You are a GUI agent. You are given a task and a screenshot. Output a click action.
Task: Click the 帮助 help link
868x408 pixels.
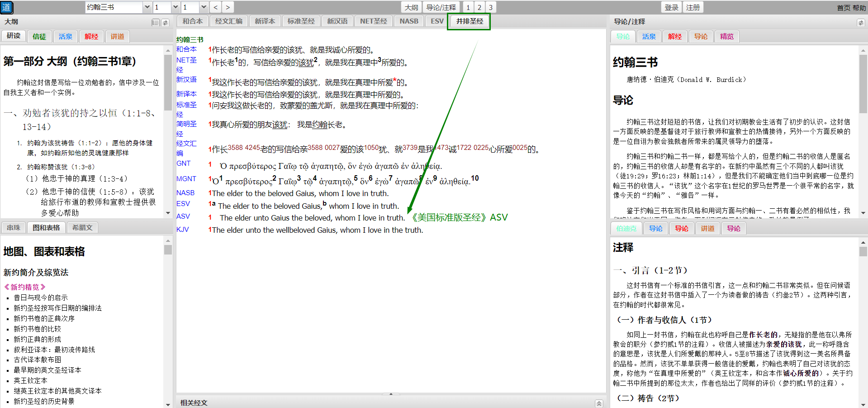coord(859,8)
